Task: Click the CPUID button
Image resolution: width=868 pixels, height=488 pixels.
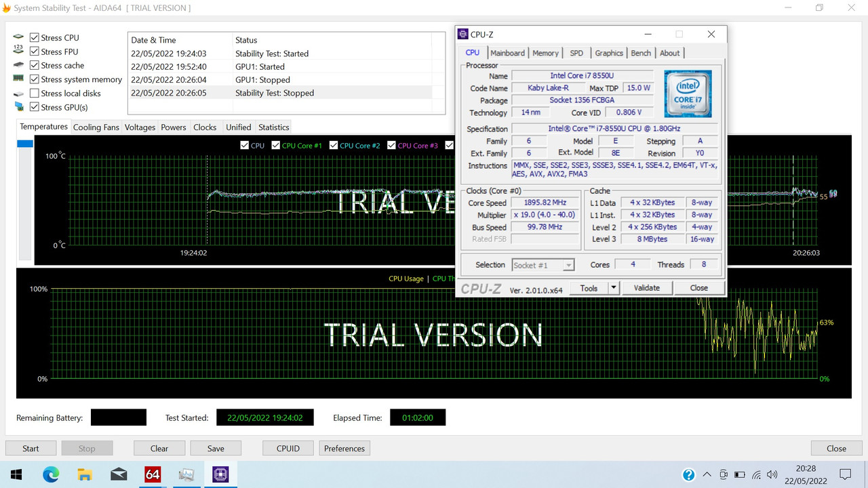Action: coord(288,448)
